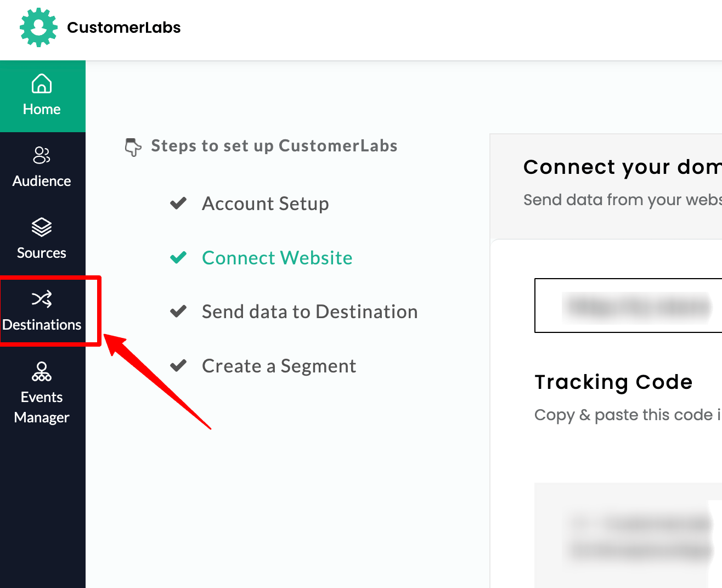Select the Send data to Destination step
This screenshot has width=722, height=588.
coord(309,312)
